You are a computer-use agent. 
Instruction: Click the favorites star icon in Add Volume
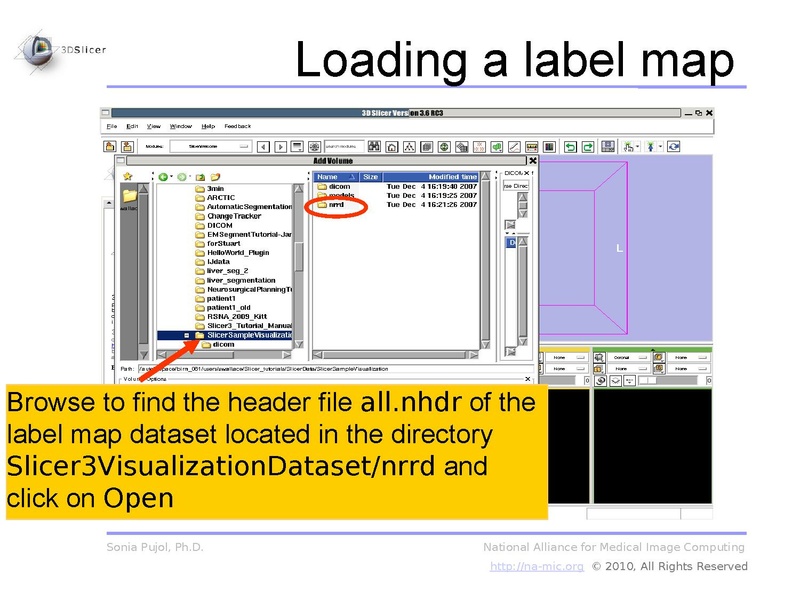127,176
